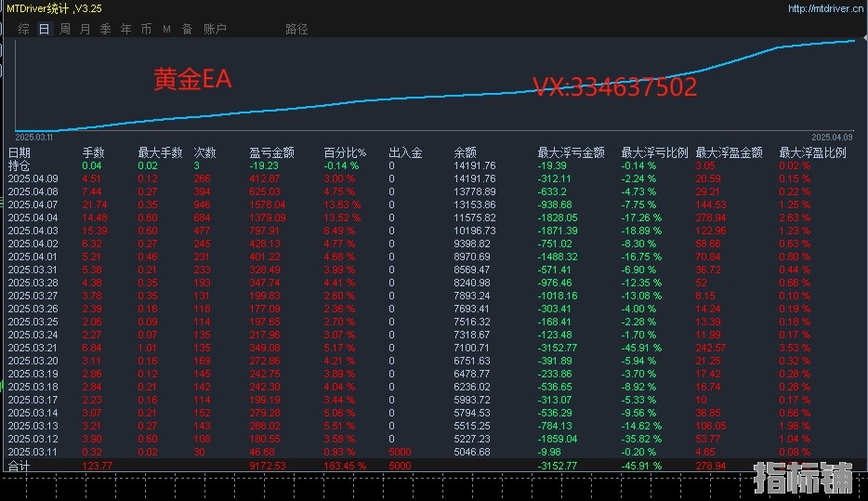Image resolution: width=868 pixels, height=501 pixels.
Task: Switch to the 综 summary tab
Action: 24,29
